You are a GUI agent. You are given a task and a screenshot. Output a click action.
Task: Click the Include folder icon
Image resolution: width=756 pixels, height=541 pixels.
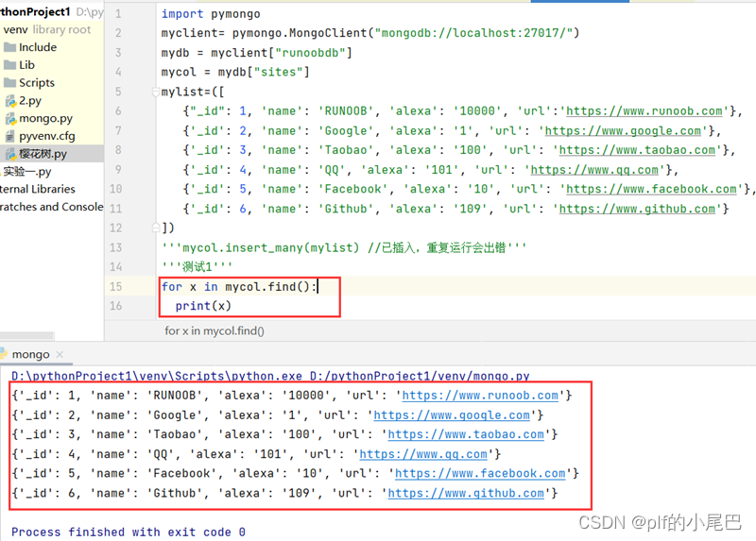pos(9,47)
